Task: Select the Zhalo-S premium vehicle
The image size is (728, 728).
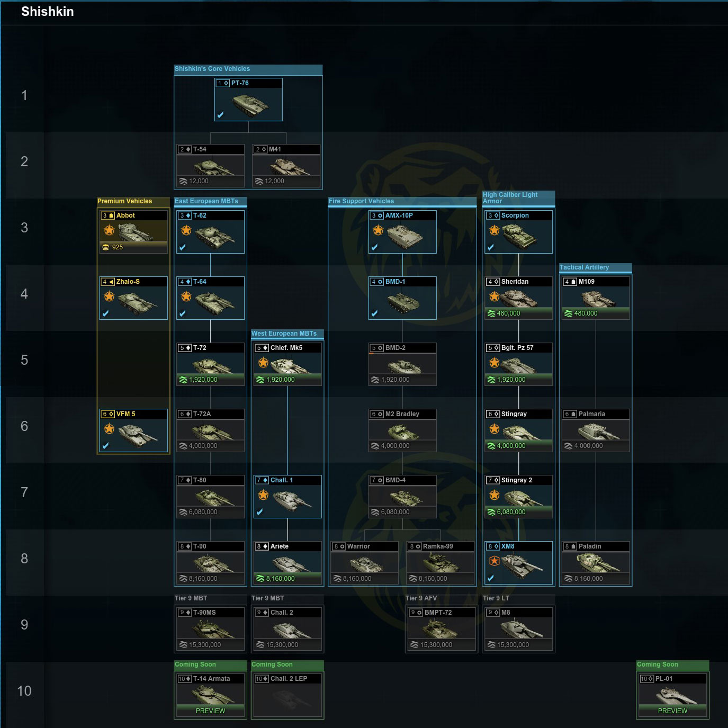Action: pos(134,298)
